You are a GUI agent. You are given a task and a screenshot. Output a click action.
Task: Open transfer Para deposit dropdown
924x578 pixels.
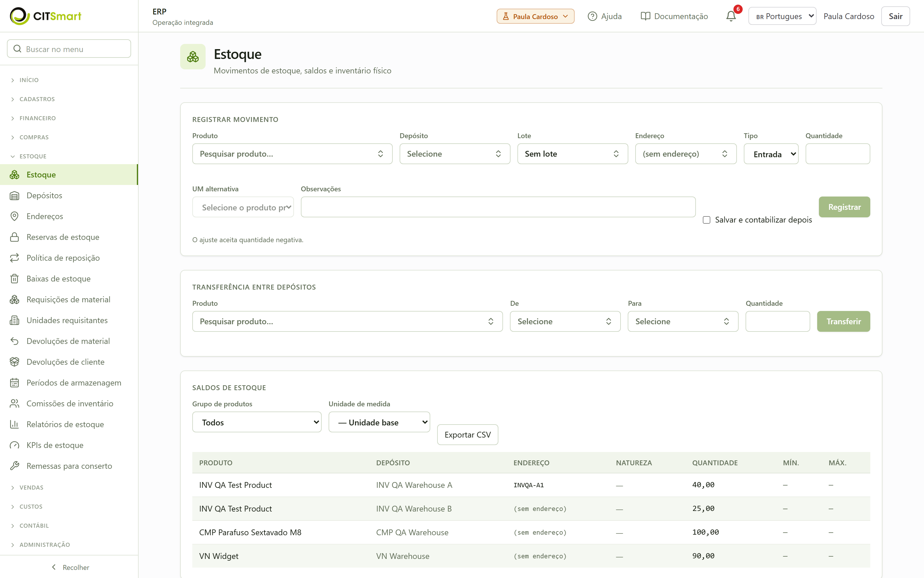coord(683,321)
